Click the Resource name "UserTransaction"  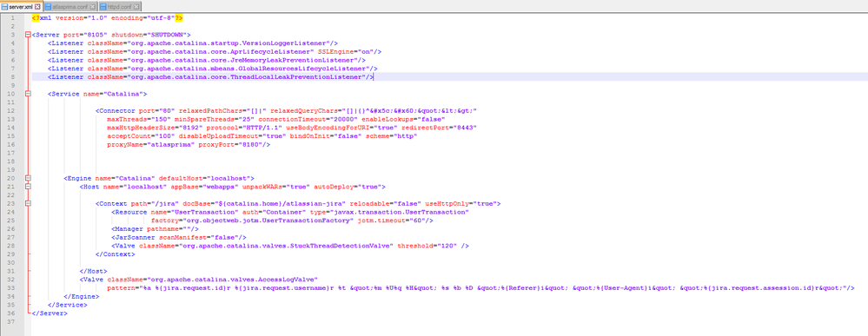click(x=205, y=212)
